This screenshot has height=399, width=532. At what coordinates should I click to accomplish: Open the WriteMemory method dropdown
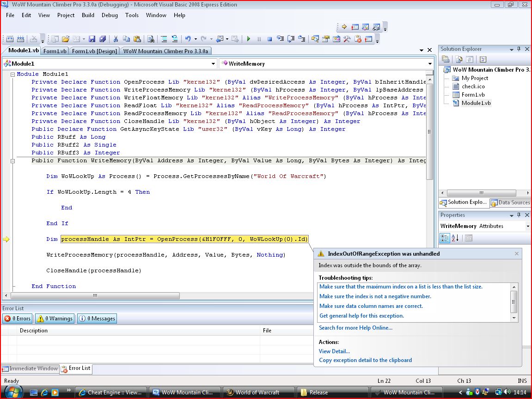click(x=429, y=64)
